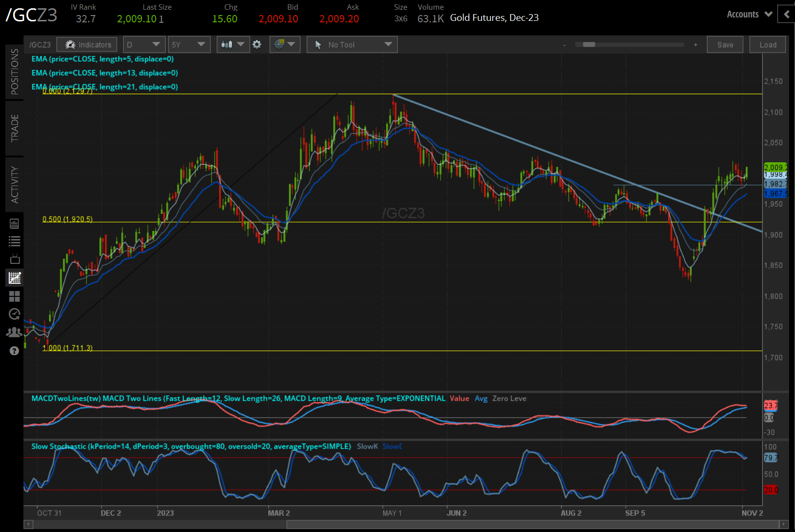The width and height of the screenshot is (795, 532).
Task: Open the 5Y range dropdown
Action: (189, 45)
